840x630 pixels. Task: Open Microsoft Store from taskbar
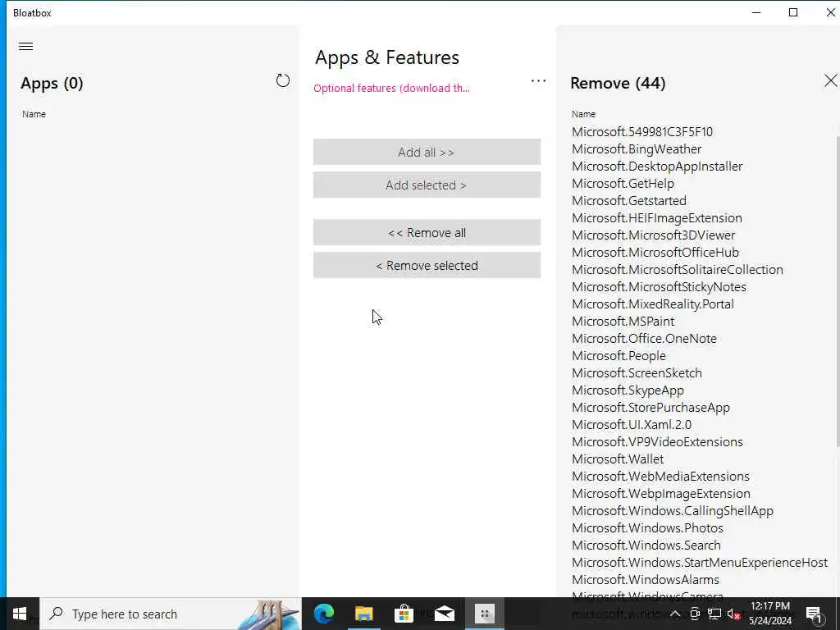[x=404, y=614]
